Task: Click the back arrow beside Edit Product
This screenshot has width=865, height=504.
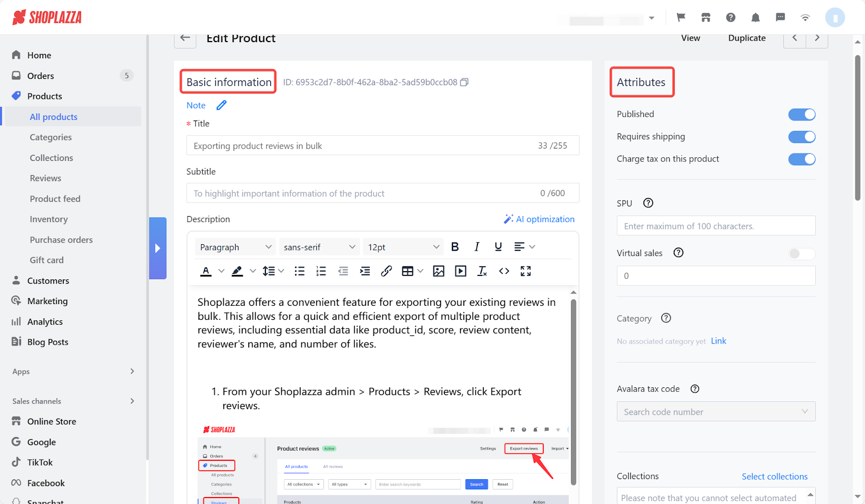Action: (185, 38)
